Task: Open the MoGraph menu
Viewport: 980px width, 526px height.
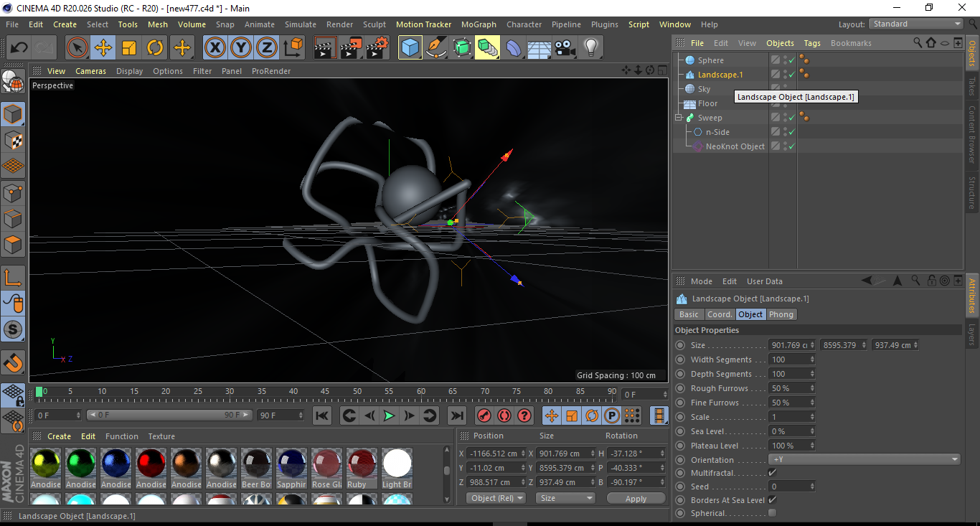Action: (x=479, y=24)
